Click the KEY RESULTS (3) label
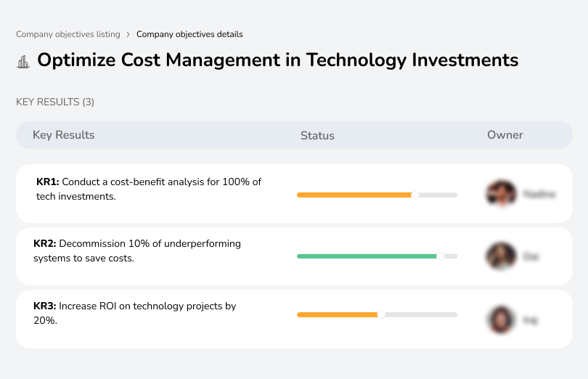This screenshot has height=379, width=588. coord(55,102)
